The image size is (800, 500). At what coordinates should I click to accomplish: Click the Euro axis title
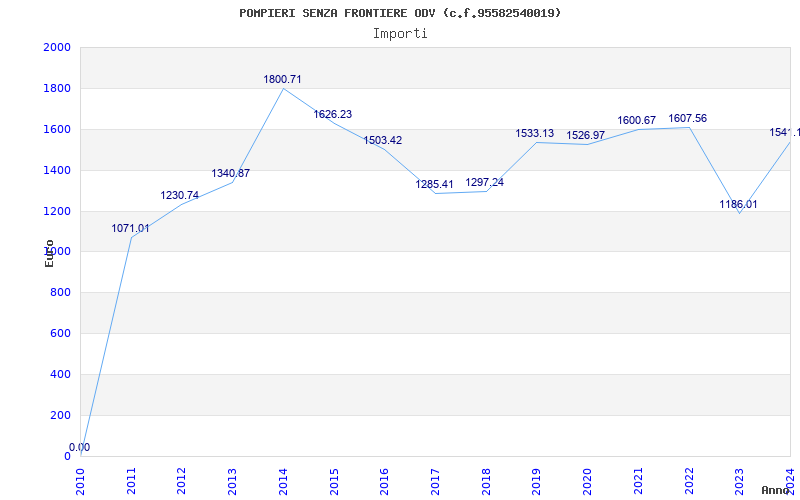pos(49,253)
